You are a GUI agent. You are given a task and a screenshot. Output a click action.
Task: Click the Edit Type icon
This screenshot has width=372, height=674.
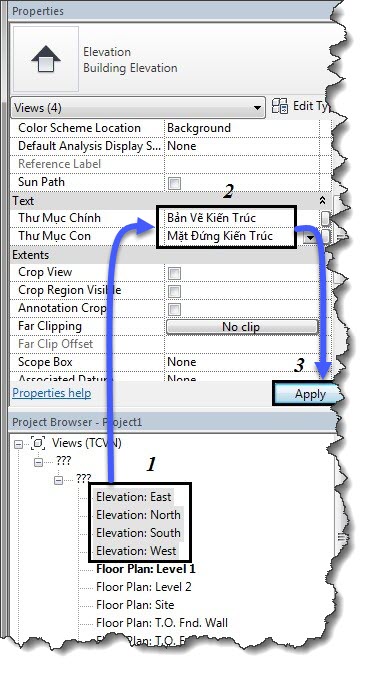(x=280, y=107)
